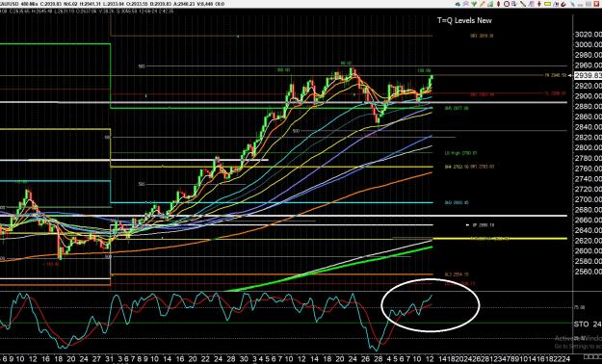Click the gray wrench tool icon
Screen dimensions: 602x364
573,4
